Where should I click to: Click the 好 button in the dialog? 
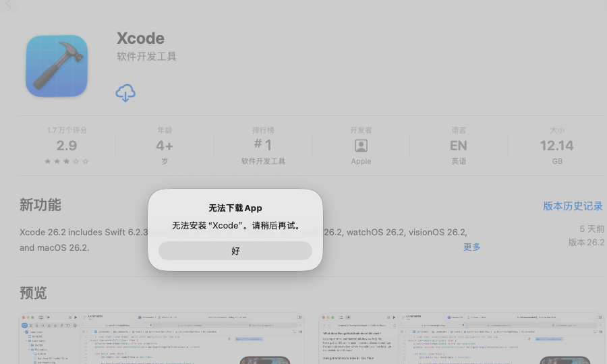click(235, 251)
